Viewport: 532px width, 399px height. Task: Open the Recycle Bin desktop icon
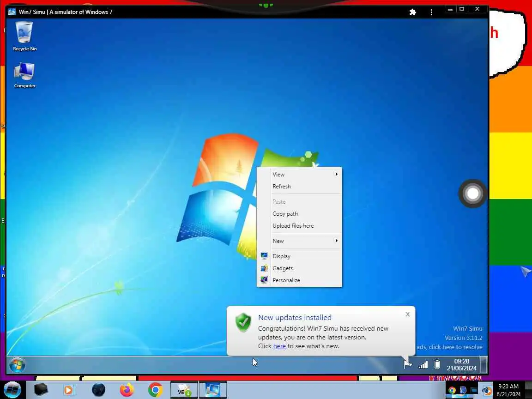(x=24, y=36)
